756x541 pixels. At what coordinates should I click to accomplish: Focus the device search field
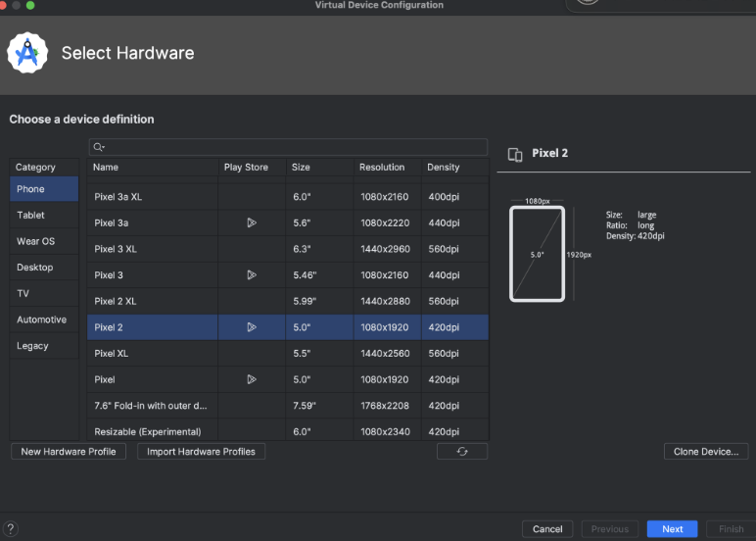(x=288, y=147)
